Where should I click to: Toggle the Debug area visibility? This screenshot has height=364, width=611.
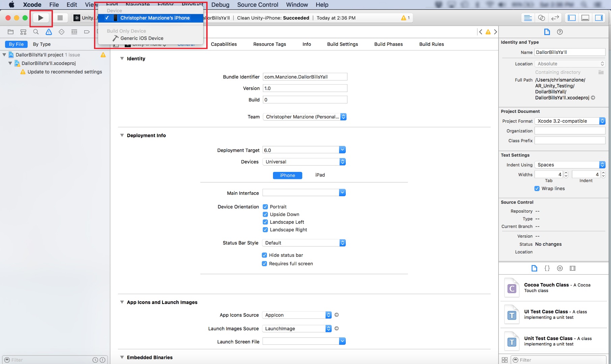[585, 18]
